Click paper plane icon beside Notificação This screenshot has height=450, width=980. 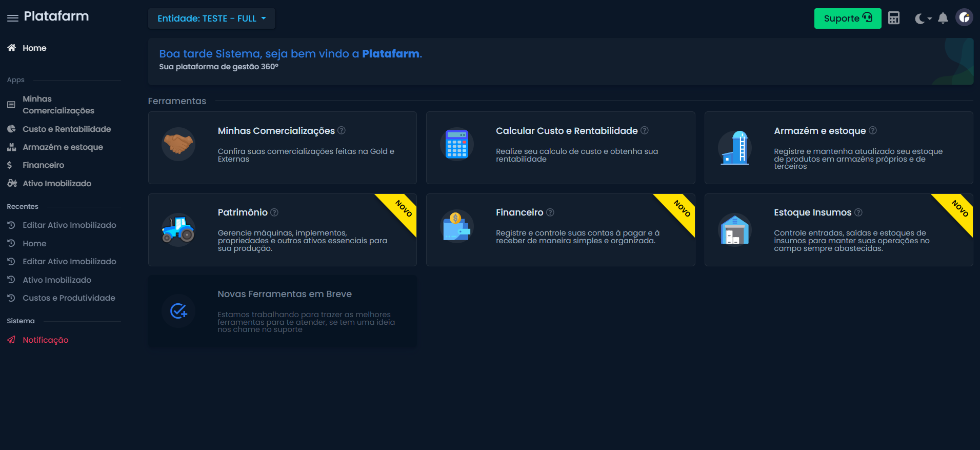11,340
